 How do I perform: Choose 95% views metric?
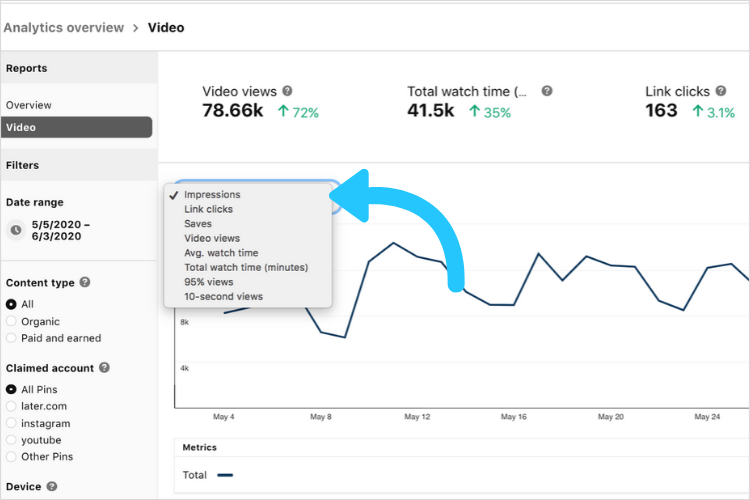pos(248,282)
